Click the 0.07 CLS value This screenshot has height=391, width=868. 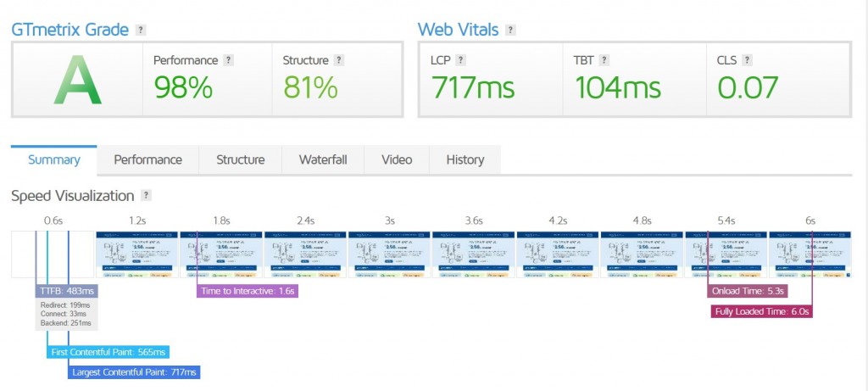[x=748, y=88]
